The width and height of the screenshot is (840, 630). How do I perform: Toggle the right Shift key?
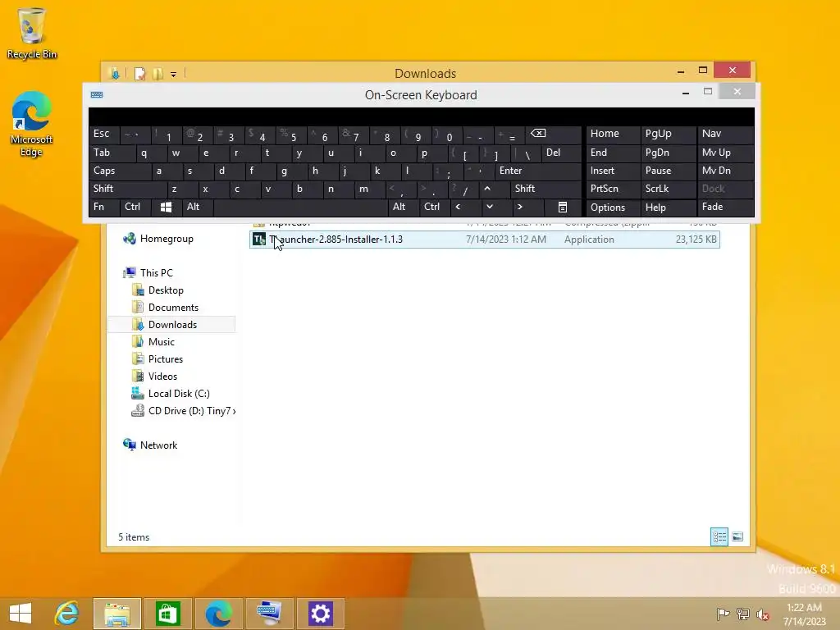(x=546, y=189)
